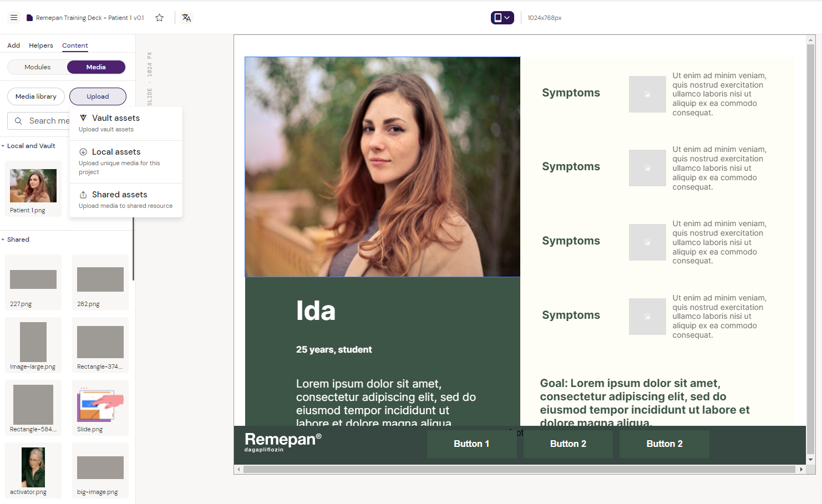The image size is (822, 504).
Task: Open the Add tab
Action: [x=14, y=45]
